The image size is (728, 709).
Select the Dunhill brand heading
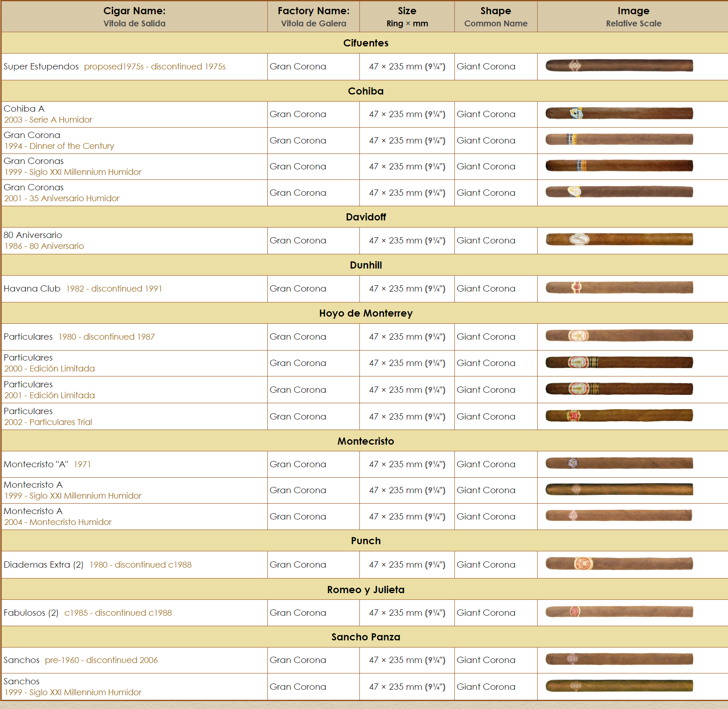[366, 265]
